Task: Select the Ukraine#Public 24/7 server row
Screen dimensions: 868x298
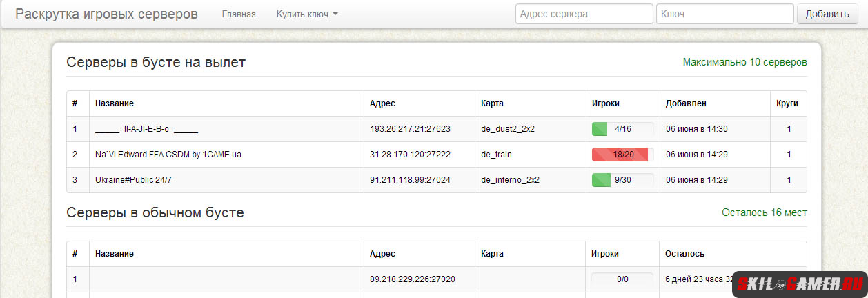Action: (436, 180)
